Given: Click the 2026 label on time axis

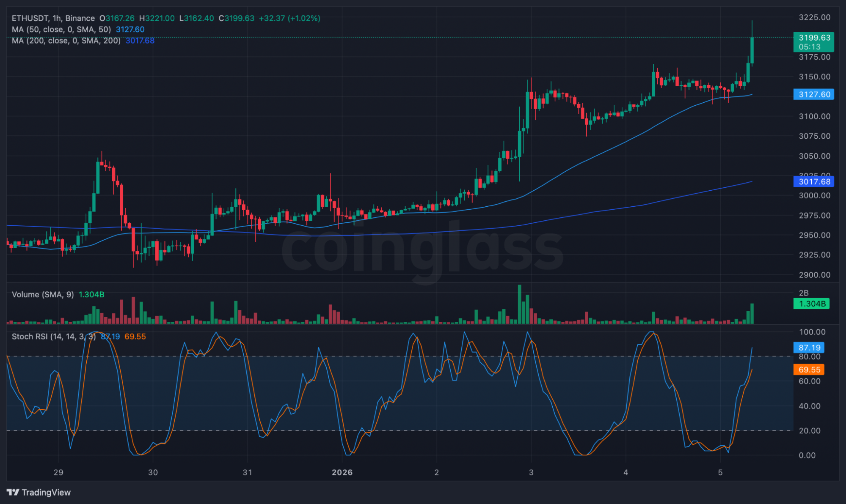Looking at the screenshot, I should pos(342,472).
